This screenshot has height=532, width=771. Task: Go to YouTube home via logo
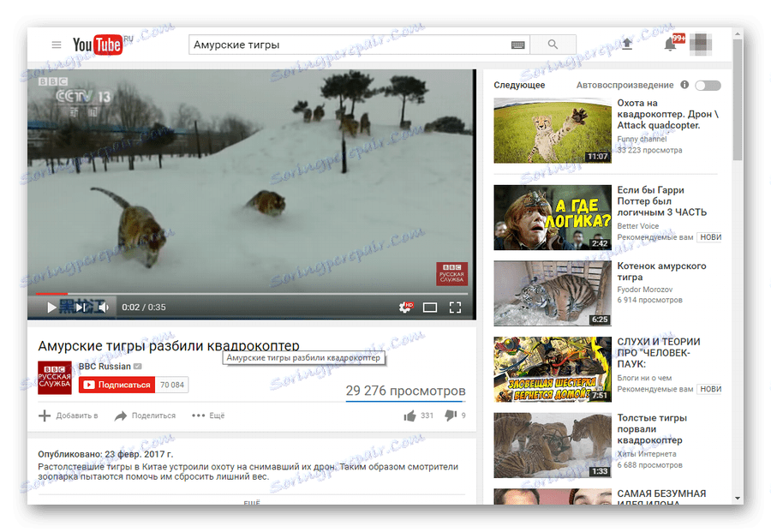(98, 45)
